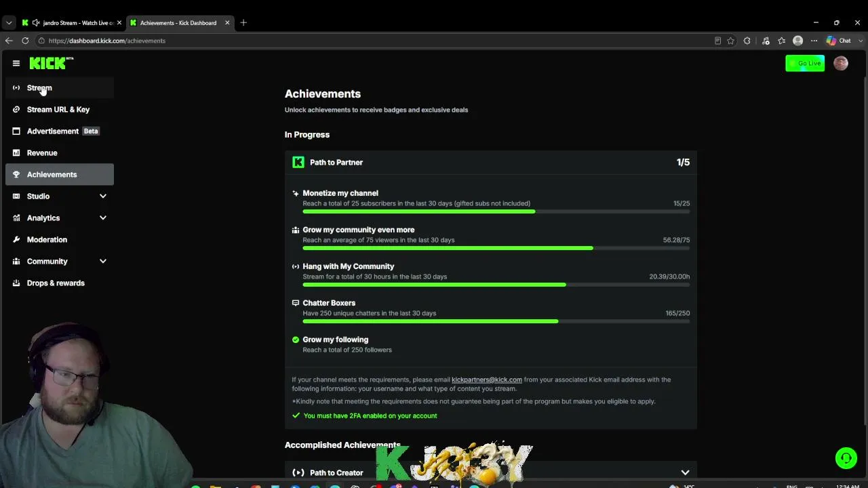Open a new browser tab

pyautogui.click(x=243, y=22)
